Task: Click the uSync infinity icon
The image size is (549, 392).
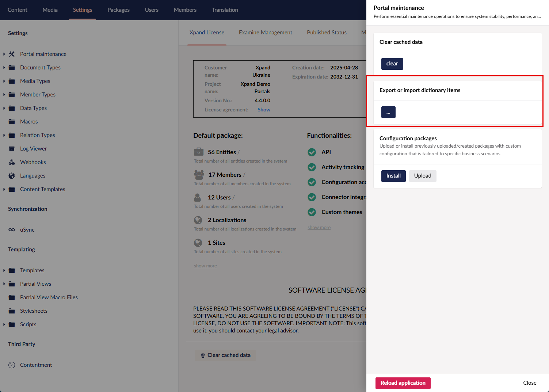Action: point(12,230)
